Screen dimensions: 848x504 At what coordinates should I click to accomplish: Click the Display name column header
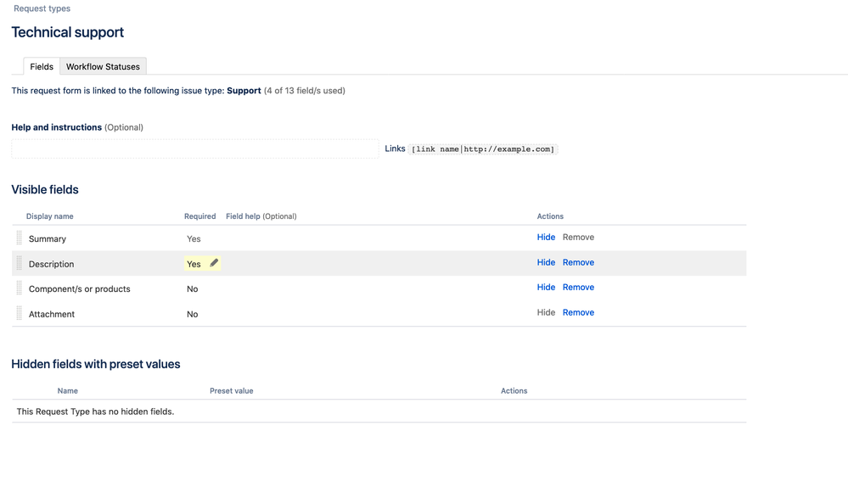pyautogui.click(x=50, y=216)
